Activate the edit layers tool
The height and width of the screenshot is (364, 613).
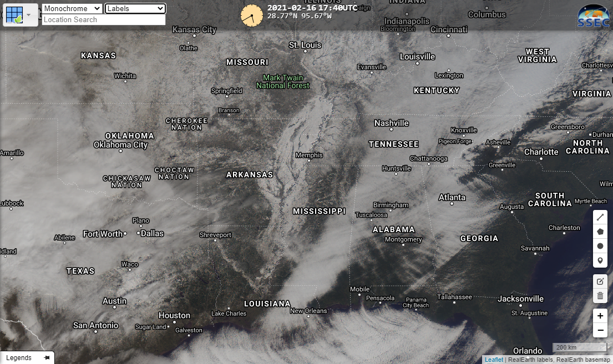[x=600, y=281]
